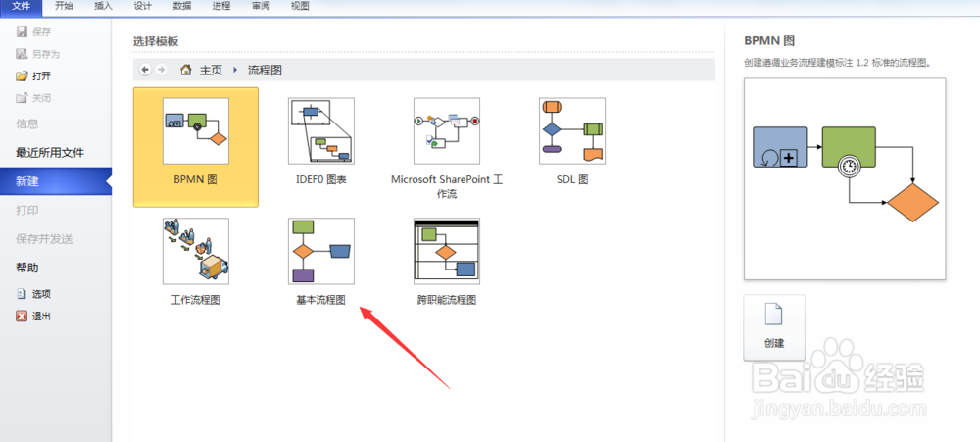Click the home icon in breadcrumb

click(185, 70)
